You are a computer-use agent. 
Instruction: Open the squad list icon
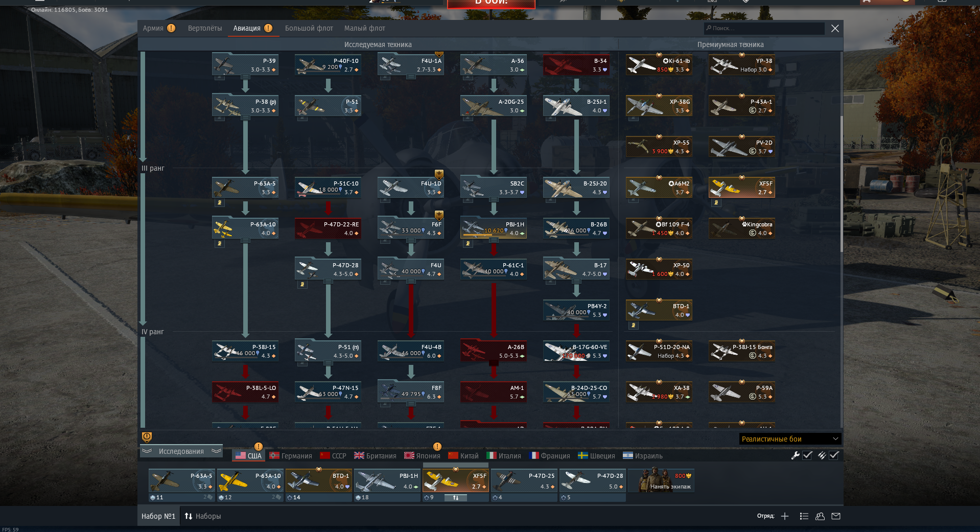pos(804,516)
